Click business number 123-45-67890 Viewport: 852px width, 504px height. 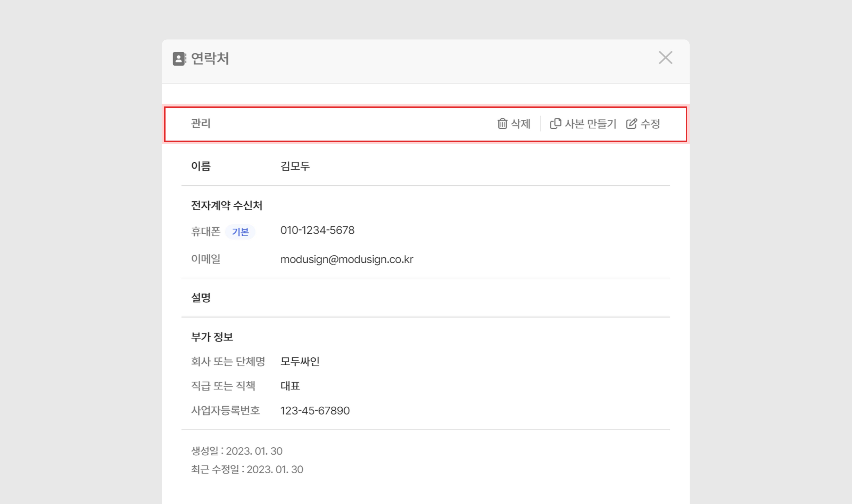315,411
